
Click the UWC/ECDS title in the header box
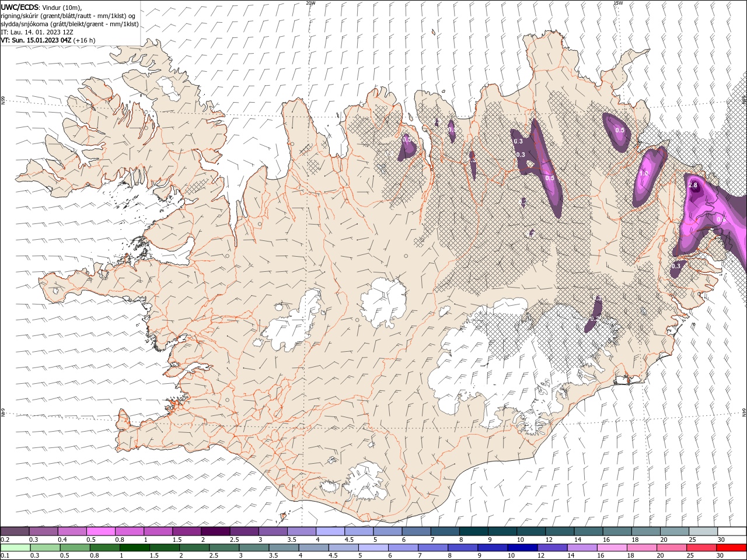tap(20, 7)
